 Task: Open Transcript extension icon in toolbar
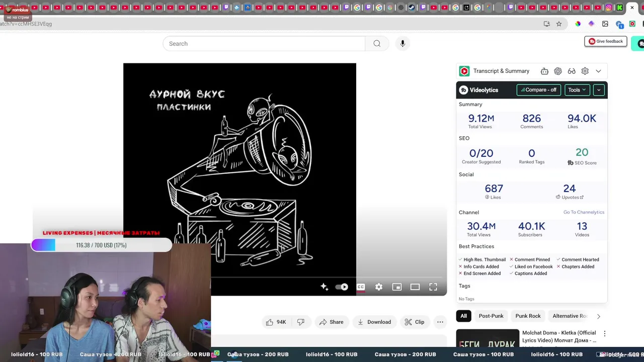click(632, 24)
